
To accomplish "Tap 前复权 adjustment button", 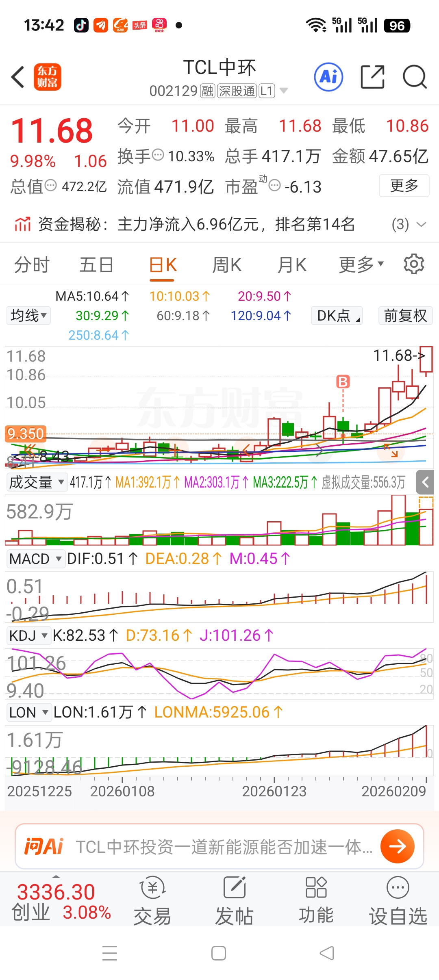I will (405, 315).
